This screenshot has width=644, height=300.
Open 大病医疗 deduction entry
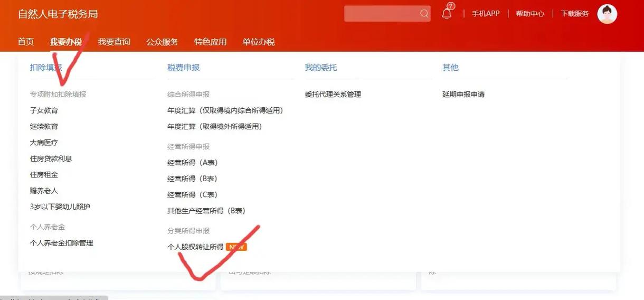44,143
